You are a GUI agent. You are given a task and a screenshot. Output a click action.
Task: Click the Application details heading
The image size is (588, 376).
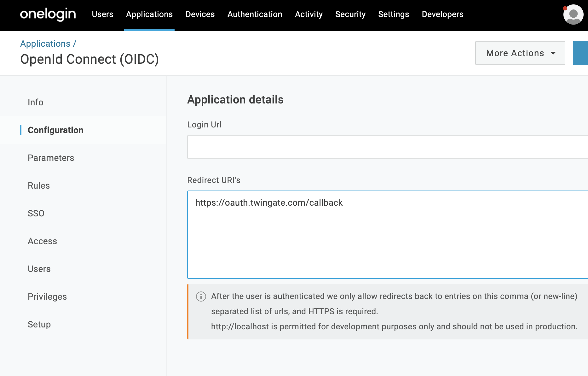click(235, 100)
